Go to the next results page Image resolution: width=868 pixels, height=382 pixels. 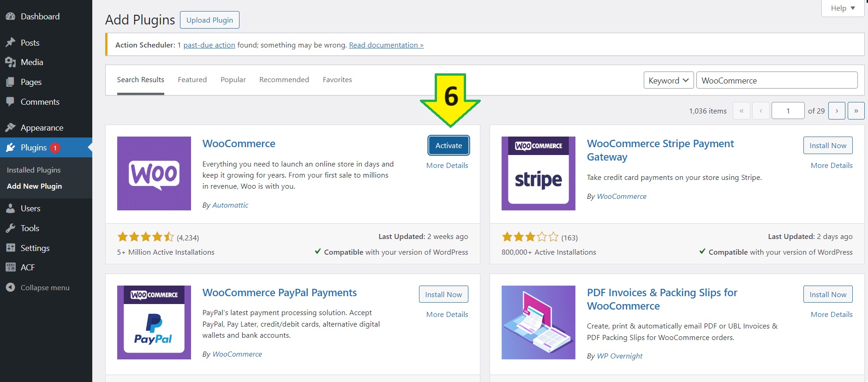tap(837, 111)
